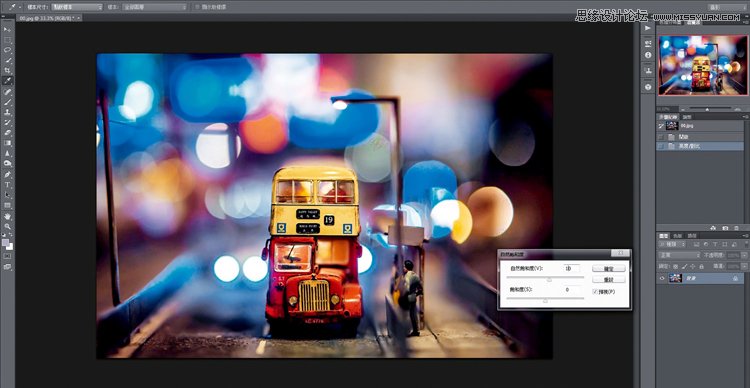Open the Clone Source stamp panel icon
750x388 pixels.
coord(648,71)
